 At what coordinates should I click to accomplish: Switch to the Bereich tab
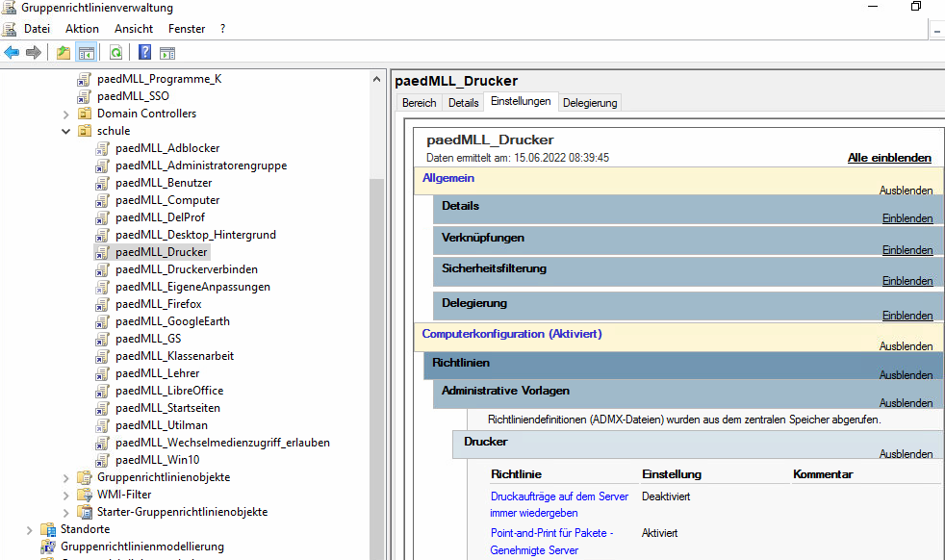[419, 103]
